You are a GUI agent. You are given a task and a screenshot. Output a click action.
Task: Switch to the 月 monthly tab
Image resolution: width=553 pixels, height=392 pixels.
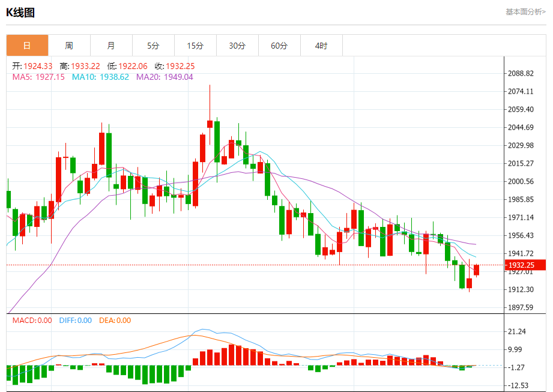[x=111, y=46]
